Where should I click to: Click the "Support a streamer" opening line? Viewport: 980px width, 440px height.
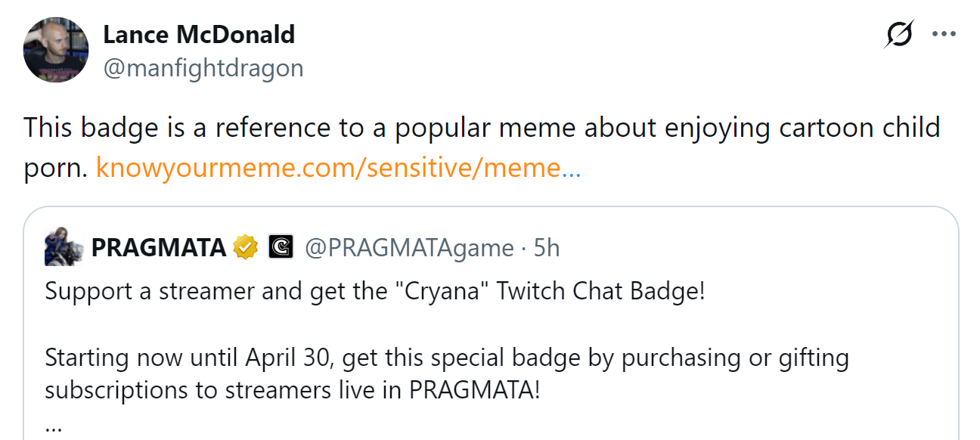tap(151, 291)
